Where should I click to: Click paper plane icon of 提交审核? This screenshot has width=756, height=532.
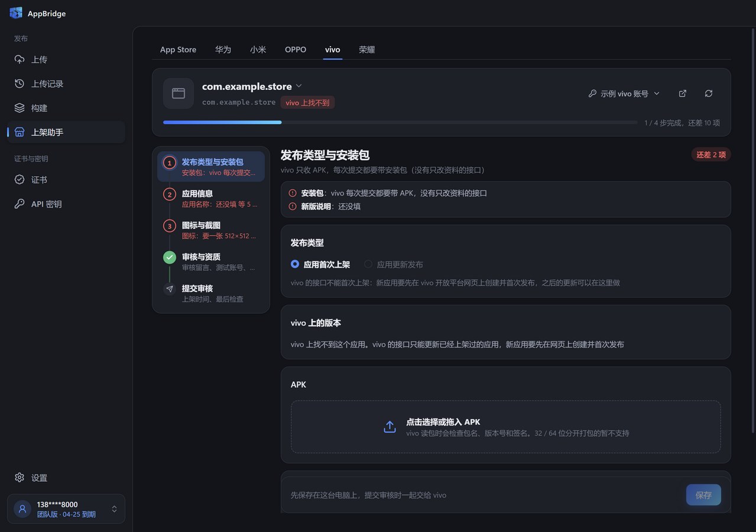point(170,289)
